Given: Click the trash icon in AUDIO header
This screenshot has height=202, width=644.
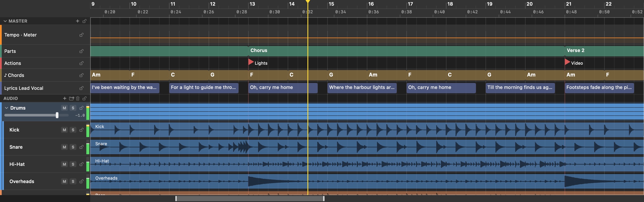Looking at the screenshot, I should [78, 98].
